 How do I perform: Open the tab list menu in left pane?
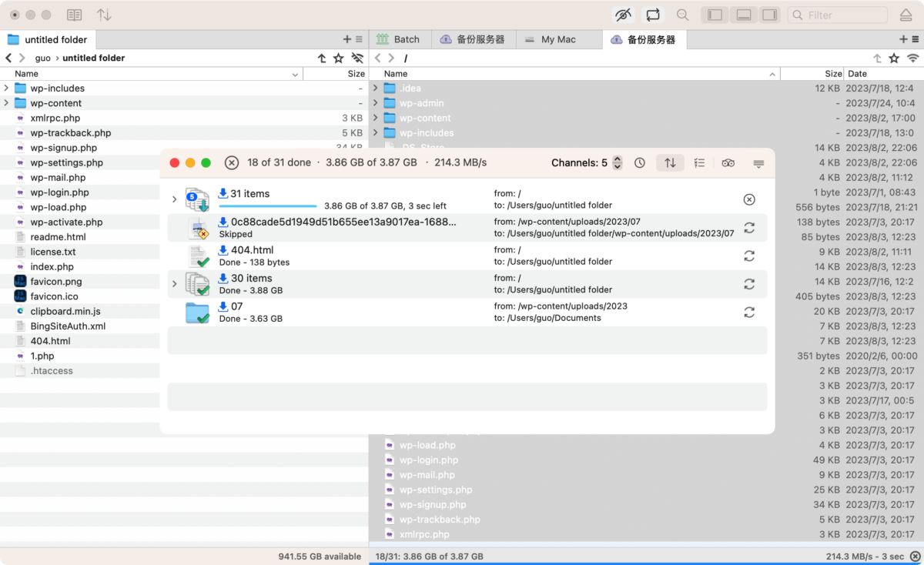click(359, 39)
